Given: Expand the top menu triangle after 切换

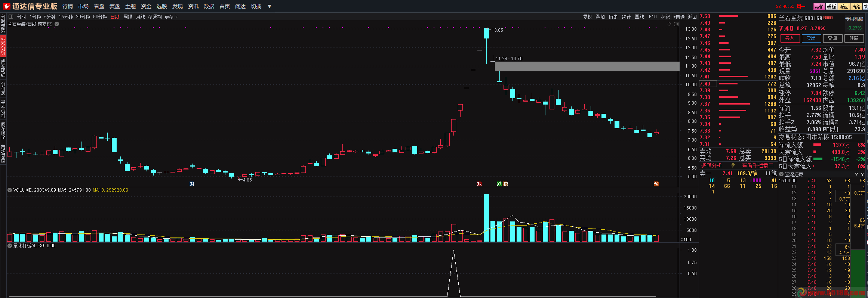Looking at the screenshot, I should tap(269, 6).
